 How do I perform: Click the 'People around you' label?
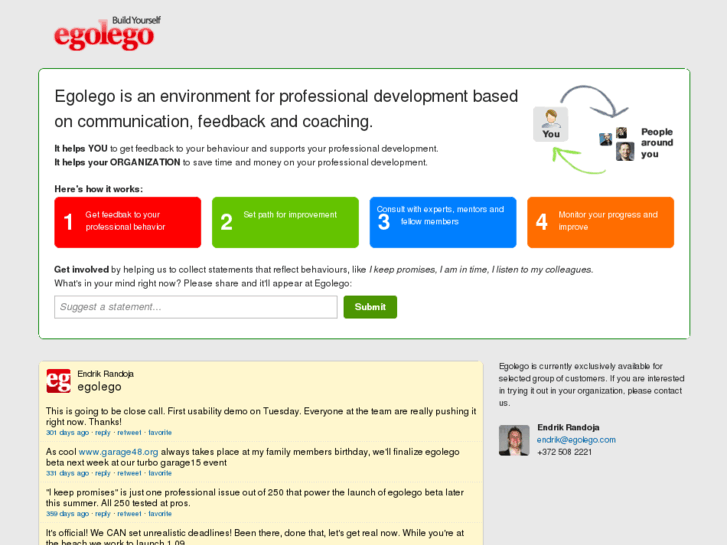(657, 143)
